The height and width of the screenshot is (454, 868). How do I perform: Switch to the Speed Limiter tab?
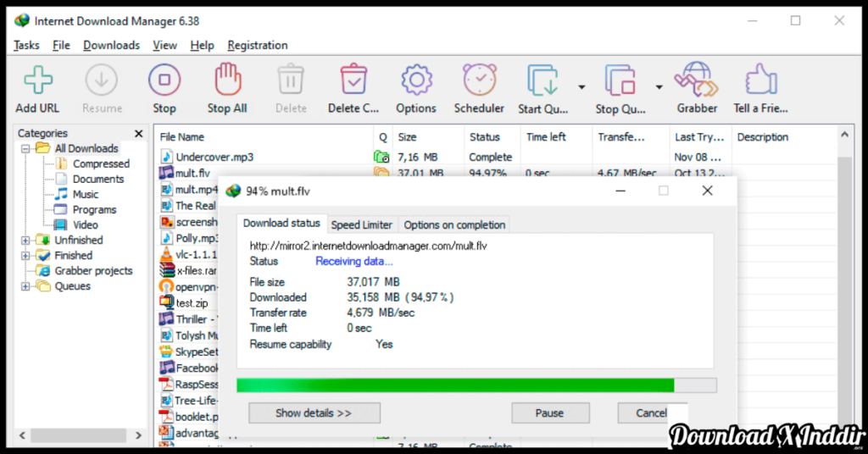(x=361, y=224)
